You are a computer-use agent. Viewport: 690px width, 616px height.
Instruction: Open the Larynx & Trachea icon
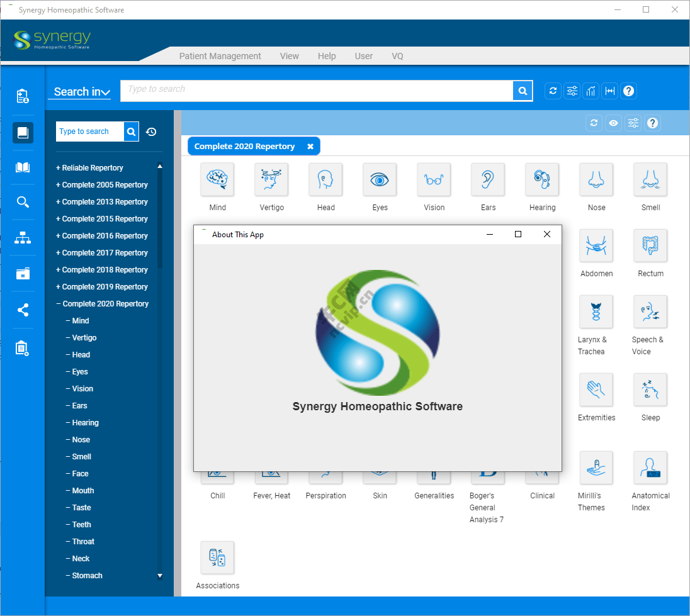point(596,311)
